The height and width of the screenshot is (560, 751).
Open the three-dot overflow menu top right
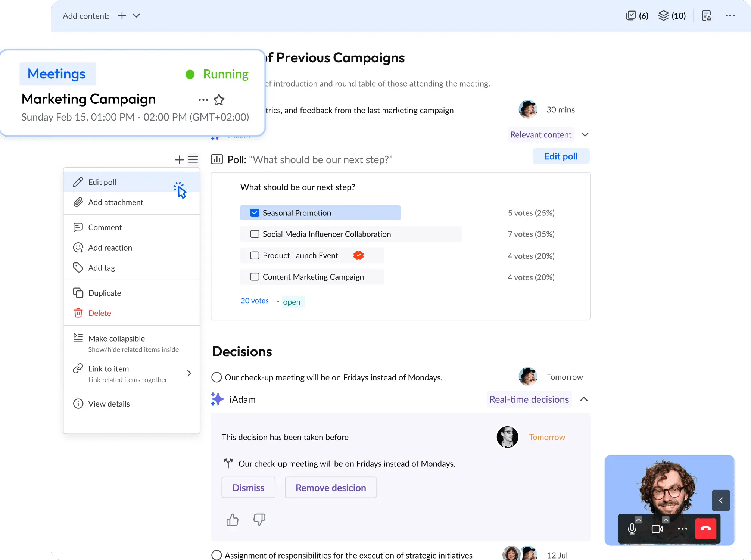[x=730, y=16]
